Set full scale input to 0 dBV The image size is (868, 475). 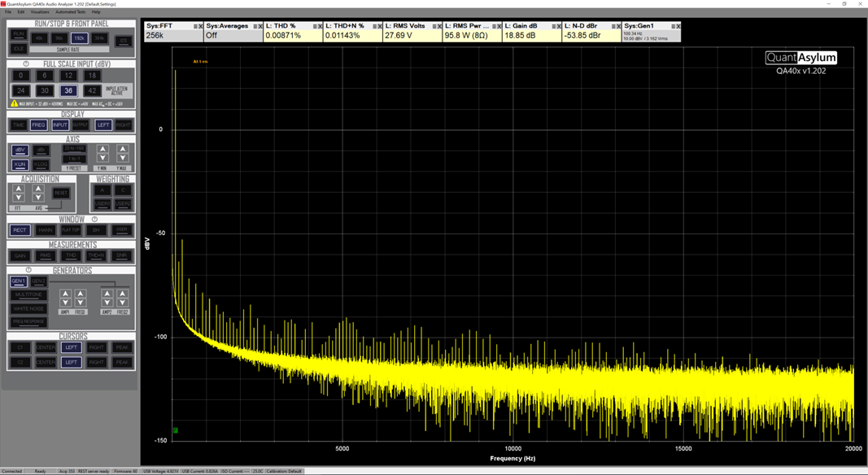[x=21, y=76]
